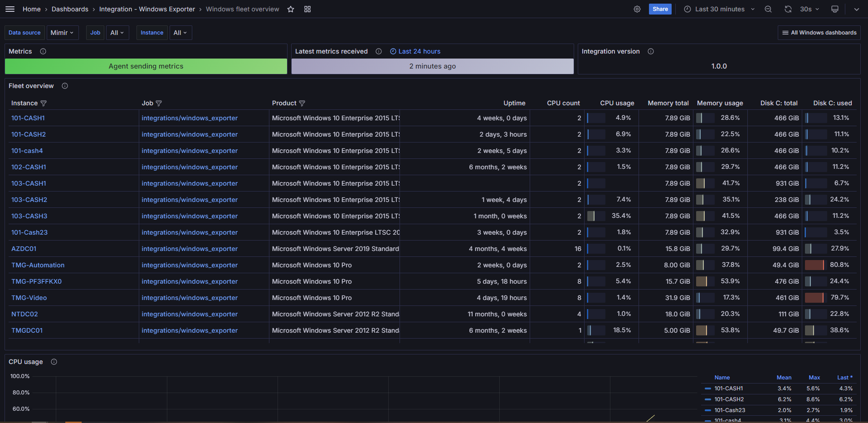Open Last 30 minutes time picker
Screen dimensions: 868x423
719,9
